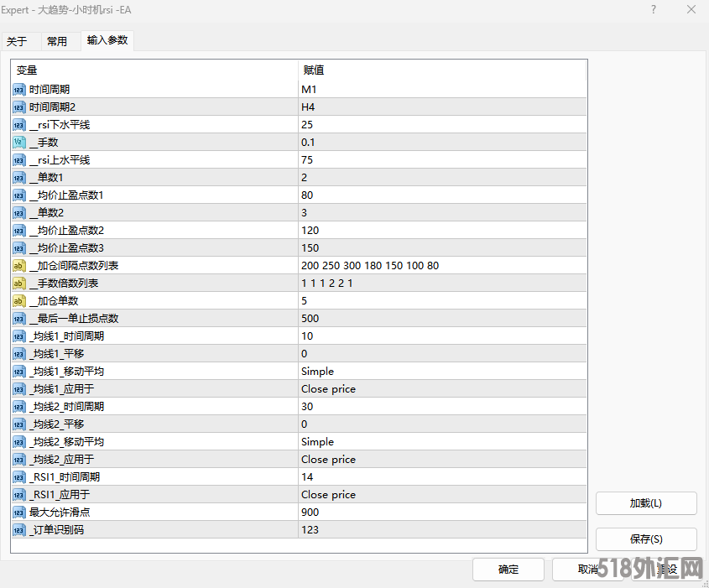This screenshot has width=709, height=588.
Task: Click the 取消 button
Action: 588,570
